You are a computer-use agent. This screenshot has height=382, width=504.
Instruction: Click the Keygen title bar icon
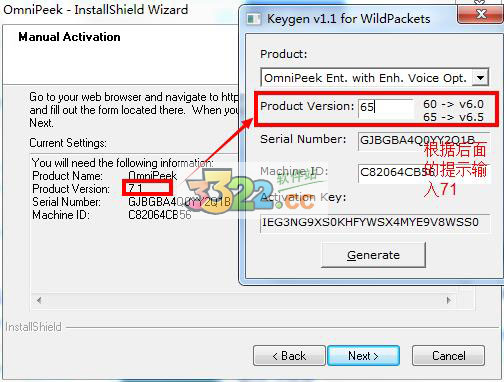coord(254,19)
